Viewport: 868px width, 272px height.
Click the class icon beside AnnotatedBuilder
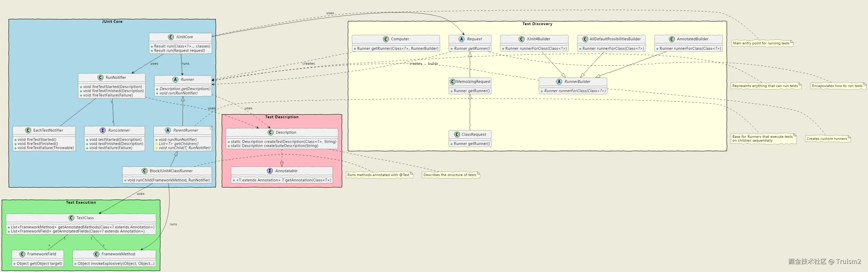[672, 39]
